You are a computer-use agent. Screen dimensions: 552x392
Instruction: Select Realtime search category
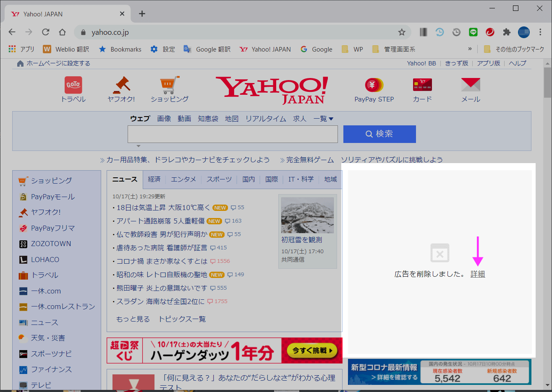pyautogui.click(x=266, y=119)
